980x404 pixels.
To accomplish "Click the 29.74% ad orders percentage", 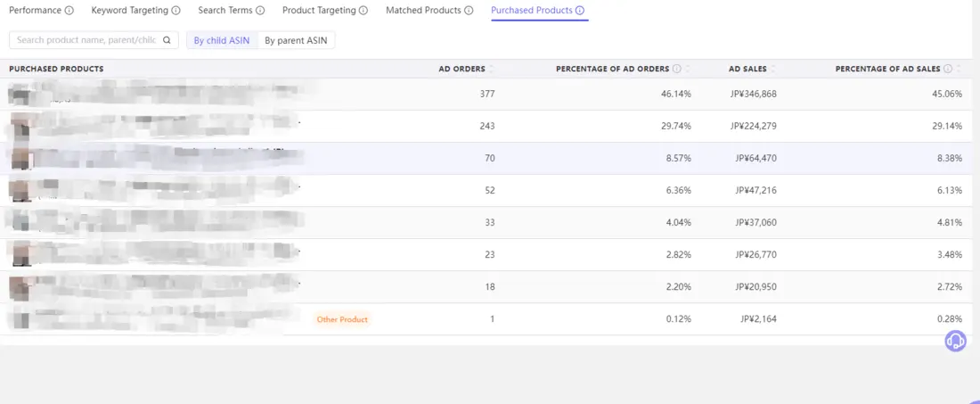I will tap(676, 127).
